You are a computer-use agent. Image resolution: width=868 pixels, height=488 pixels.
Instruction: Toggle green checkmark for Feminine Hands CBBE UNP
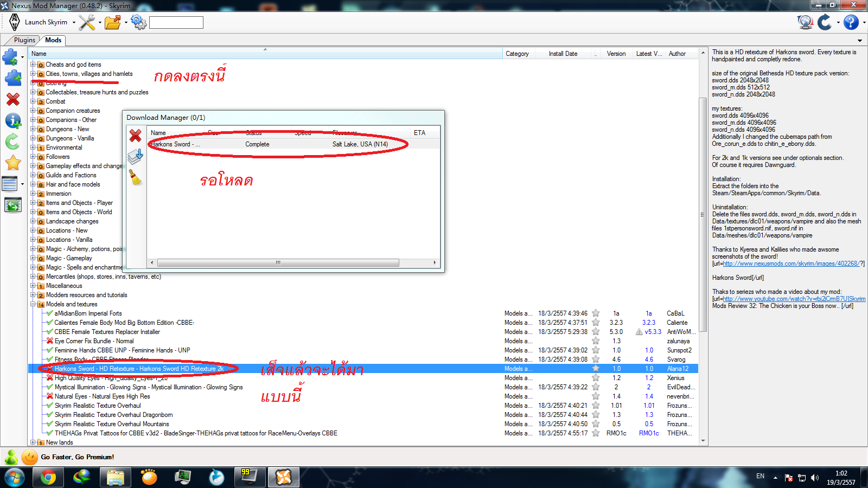(50, 350)
